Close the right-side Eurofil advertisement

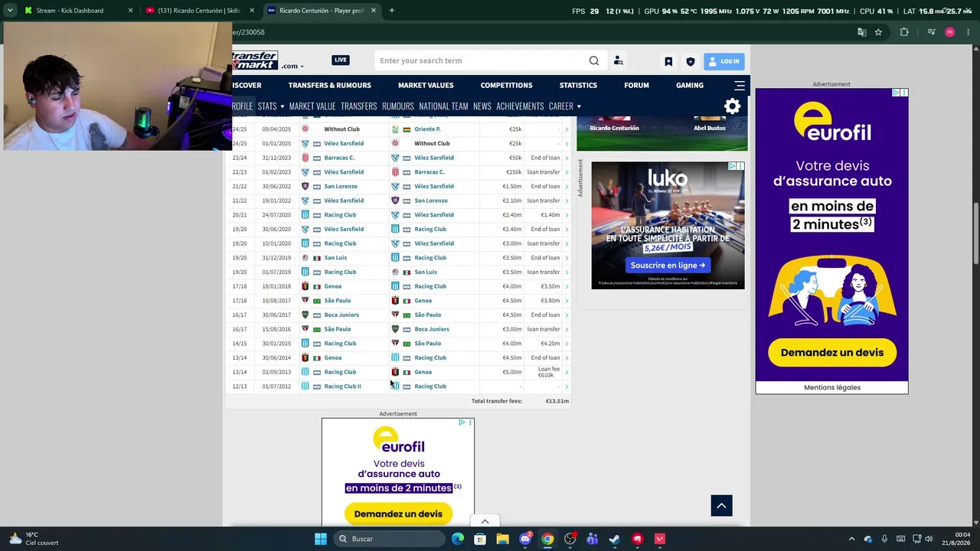tap(904, 93)
